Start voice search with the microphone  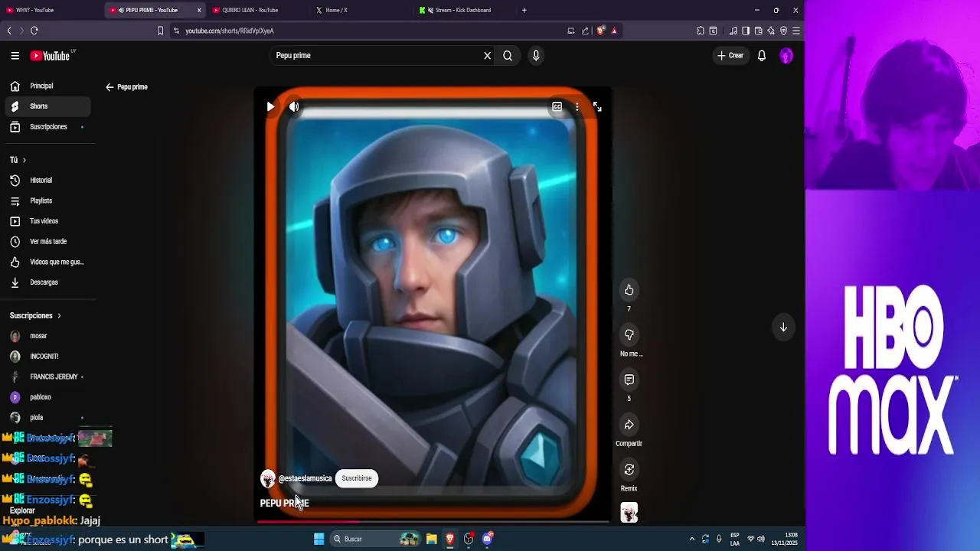click(536, 56)
